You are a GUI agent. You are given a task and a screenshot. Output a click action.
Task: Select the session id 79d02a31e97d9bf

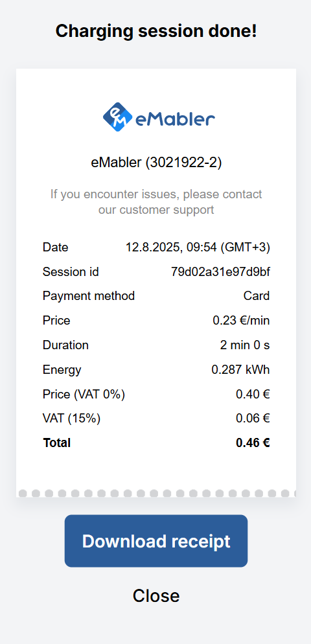pyautogui.click(x=221, y=272)
